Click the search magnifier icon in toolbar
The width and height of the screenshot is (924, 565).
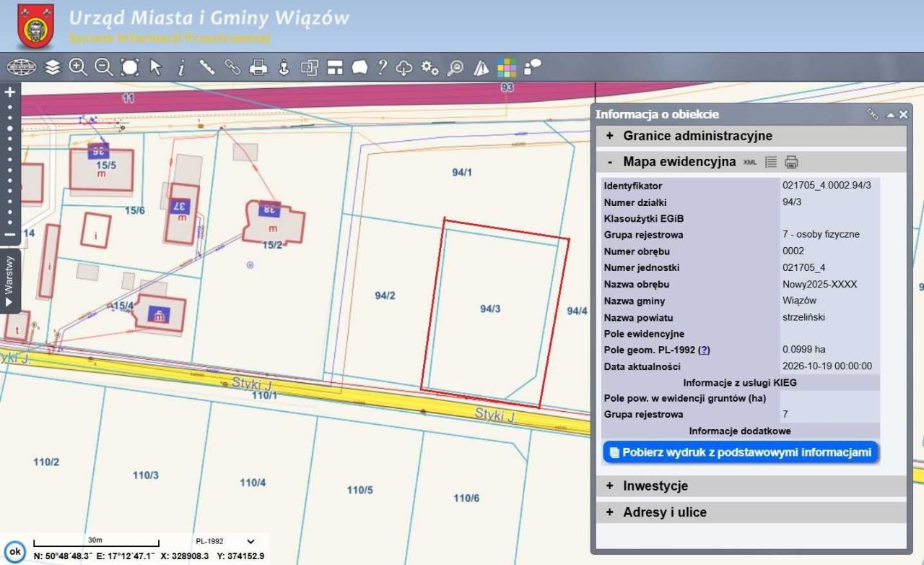pos(456,67)
